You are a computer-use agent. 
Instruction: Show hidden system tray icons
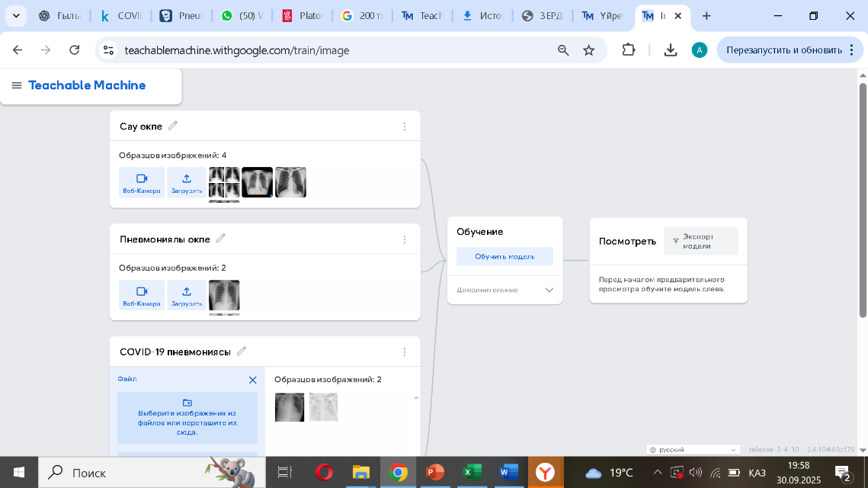(x=658, y=473)
